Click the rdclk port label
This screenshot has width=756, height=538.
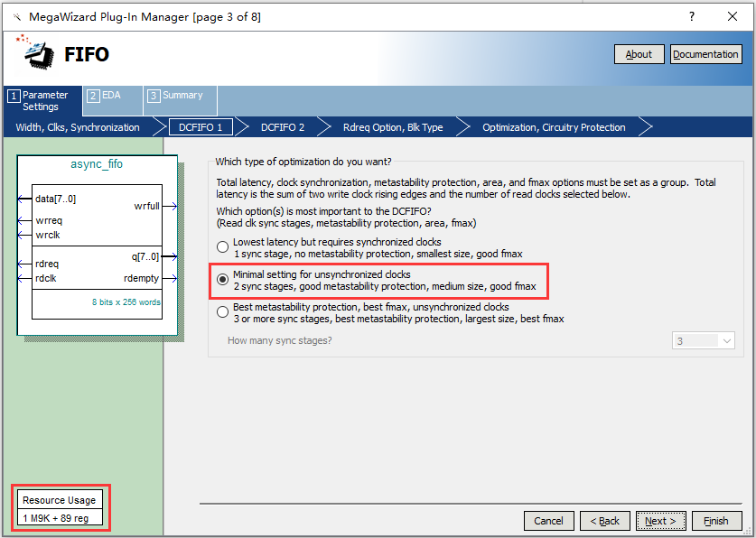point(45,278)
